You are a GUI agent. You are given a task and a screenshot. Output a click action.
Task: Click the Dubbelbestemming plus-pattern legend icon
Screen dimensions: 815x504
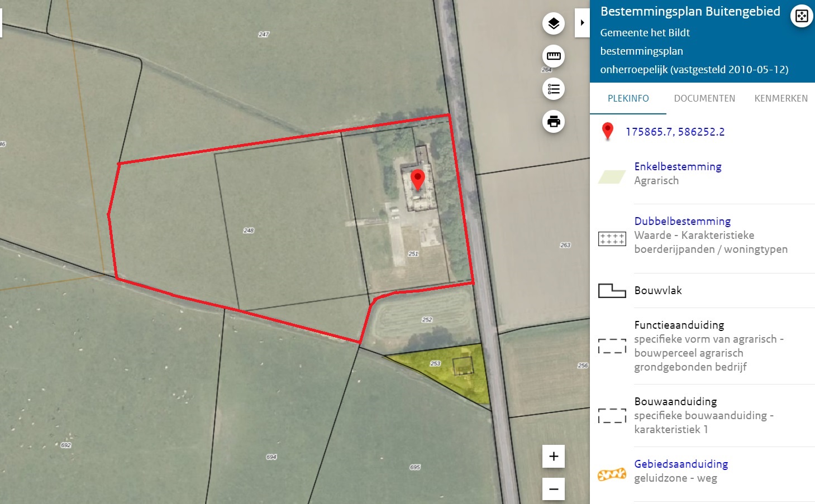click(612, 239)
